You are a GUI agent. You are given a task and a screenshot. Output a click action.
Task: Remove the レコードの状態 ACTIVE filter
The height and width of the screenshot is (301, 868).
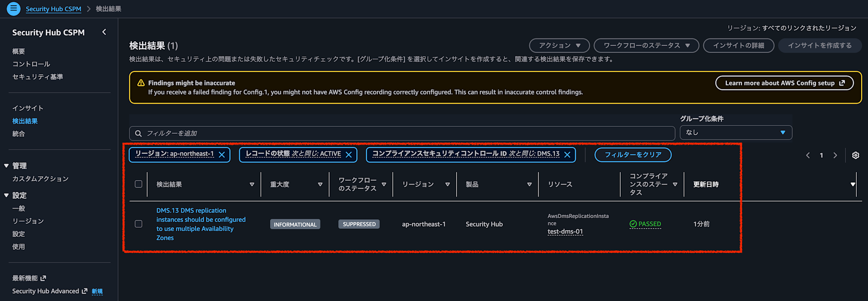click(349, 155)
